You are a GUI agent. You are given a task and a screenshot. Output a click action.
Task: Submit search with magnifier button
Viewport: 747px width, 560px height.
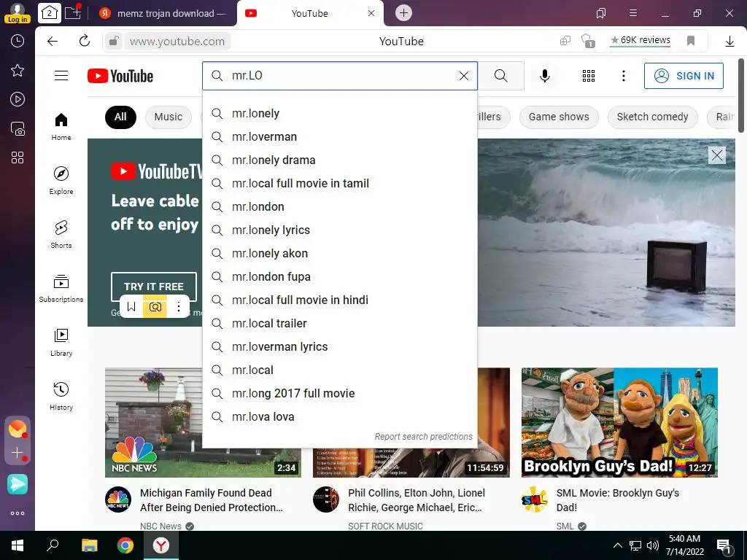tap(500, 76)
